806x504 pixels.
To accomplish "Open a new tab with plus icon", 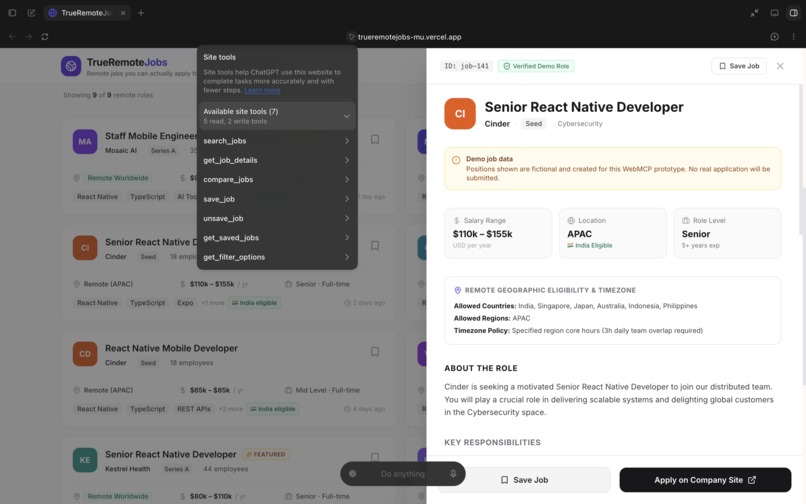I will click(141, 13).
